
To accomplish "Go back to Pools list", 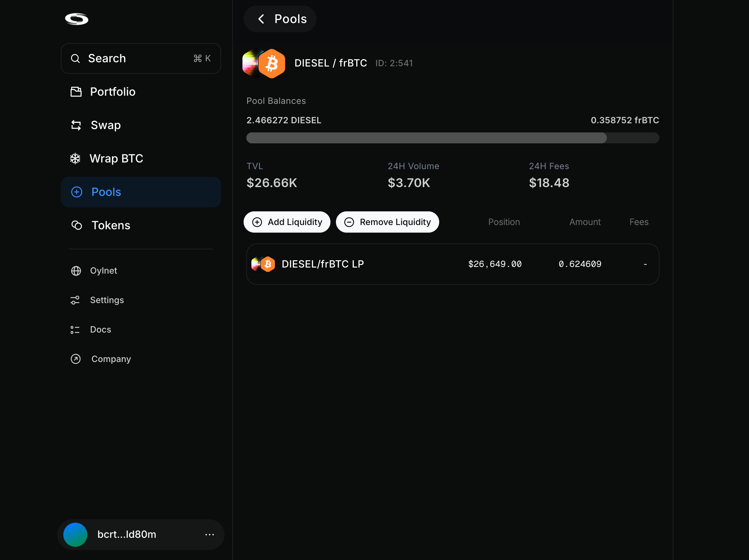I will tap(280, 19).
